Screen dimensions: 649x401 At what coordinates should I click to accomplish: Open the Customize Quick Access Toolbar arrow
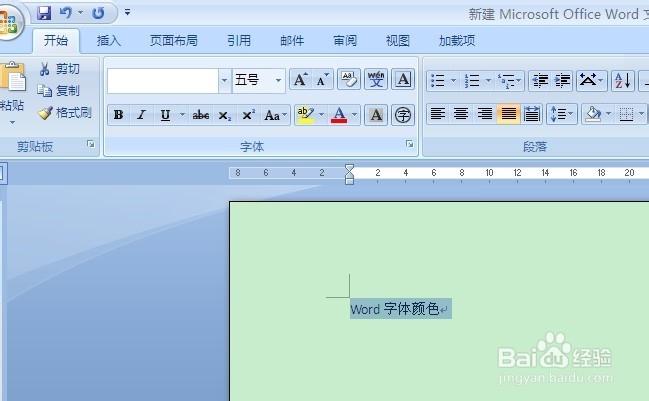127,12
